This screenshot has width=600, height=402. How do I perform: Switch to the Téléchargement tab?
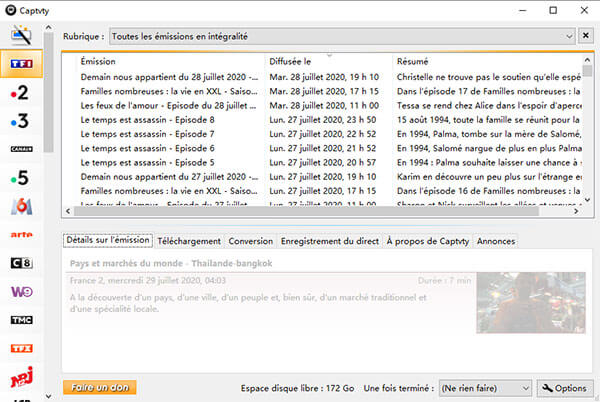(x=189, y=241)
